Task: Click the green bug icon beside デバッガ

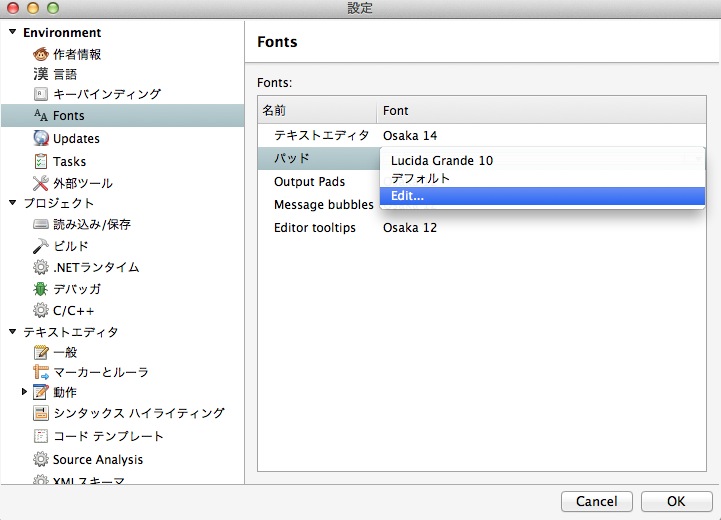Action: pyautogui.click(x=40, y=289)
